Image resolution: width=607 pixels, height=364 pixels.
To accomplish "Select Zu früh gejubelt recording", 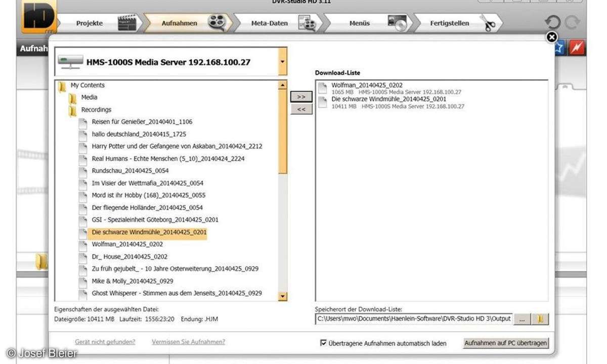I will [175, 268].
